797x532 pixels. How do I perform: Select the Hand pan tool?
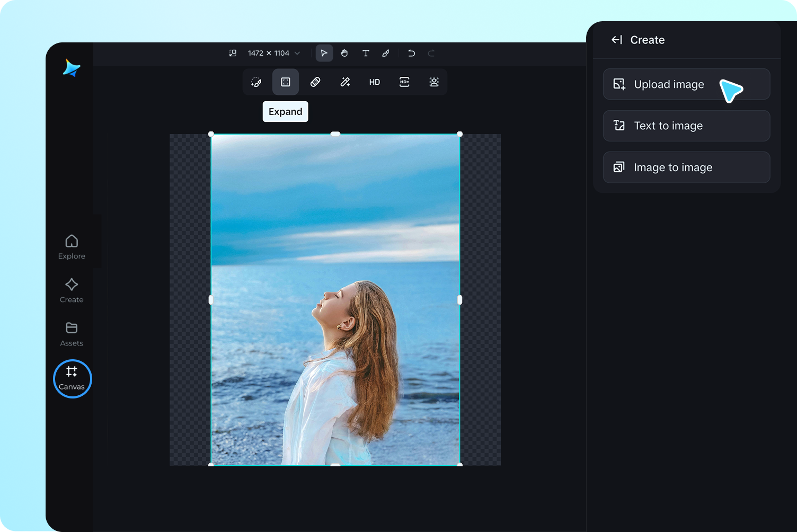coord(344,53)
